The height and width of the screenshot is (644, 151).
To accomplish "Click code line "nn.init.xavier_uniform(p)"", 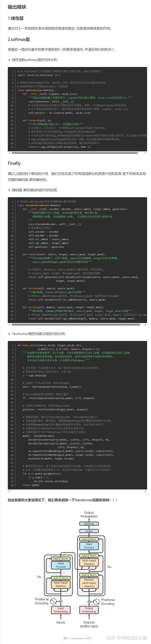I will tap(51, 481).
